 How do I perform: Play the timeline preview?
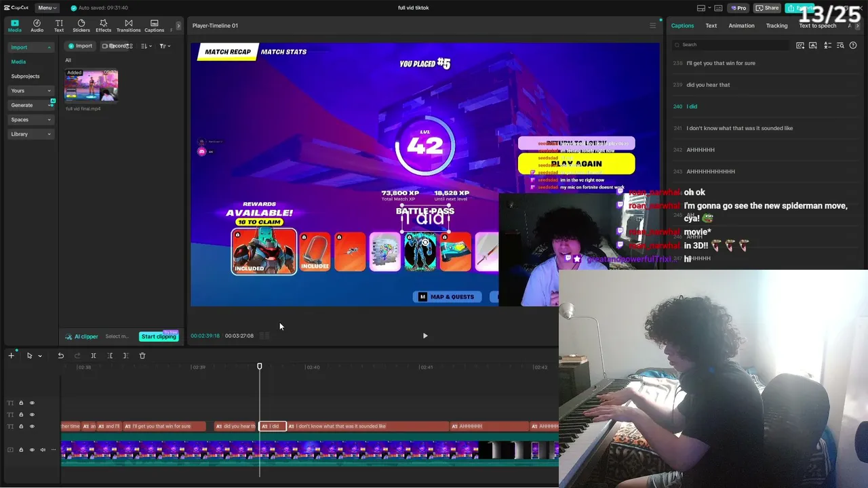click(x=425, y=335)
